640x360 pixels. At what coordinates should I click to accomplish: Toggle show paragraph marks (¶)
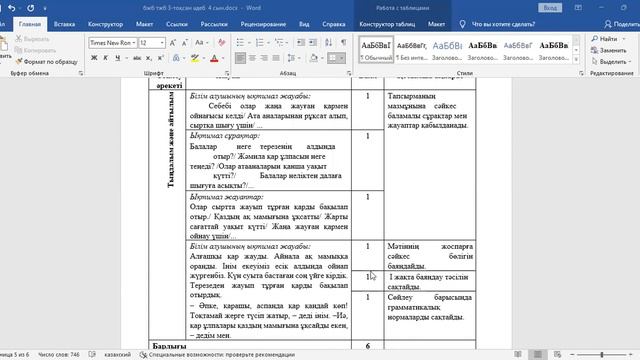pos(344,43)
